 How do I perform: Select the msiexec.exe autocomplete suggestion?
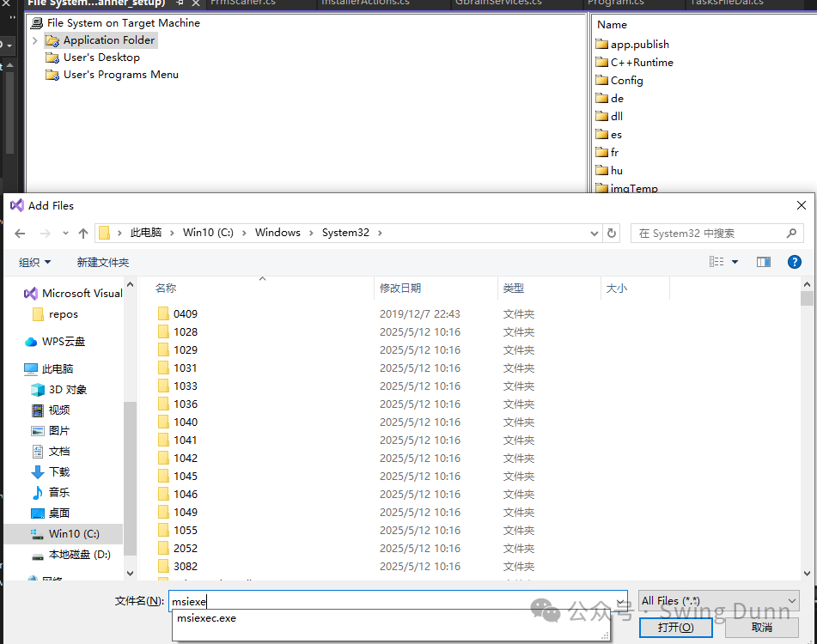click(x=206, y=618)
